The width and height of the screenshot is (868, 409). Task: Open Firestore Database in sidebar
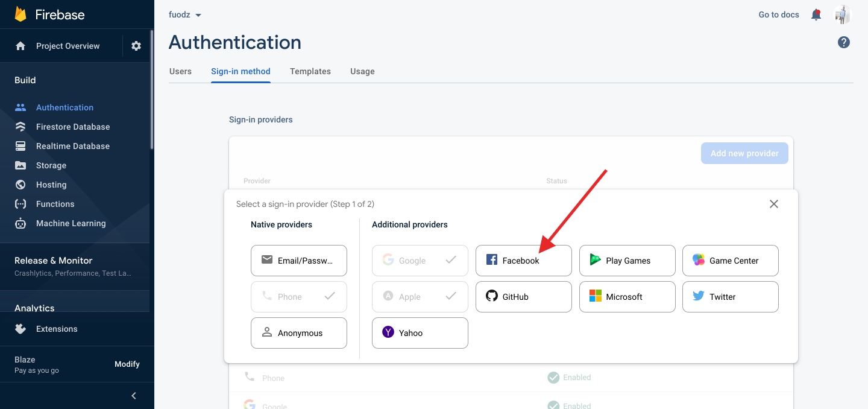tap(72, 127)
